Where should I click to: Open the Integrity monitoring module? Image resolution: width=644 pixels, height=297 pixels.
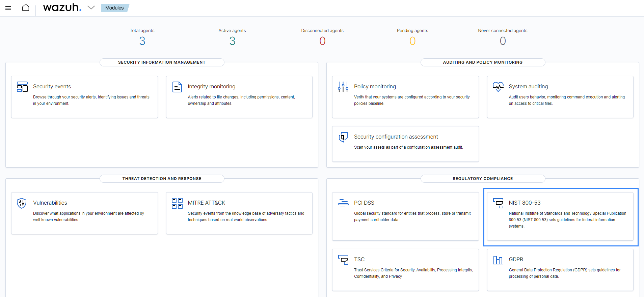pyautogui.click(x=239, y=97)
